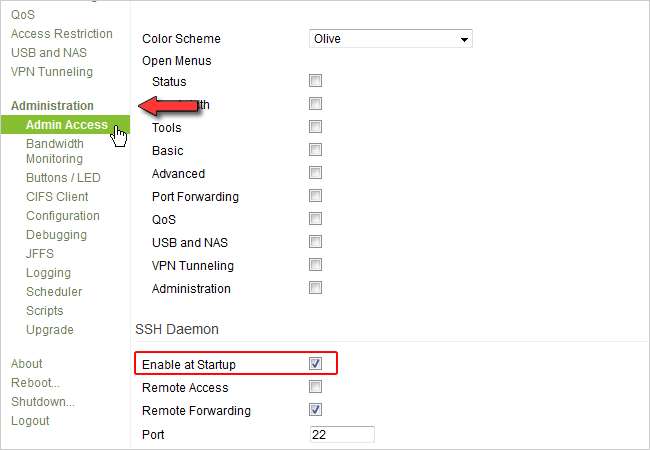650x450 pixels.
Task: Open the Configuration page
Action: [63, 216]
